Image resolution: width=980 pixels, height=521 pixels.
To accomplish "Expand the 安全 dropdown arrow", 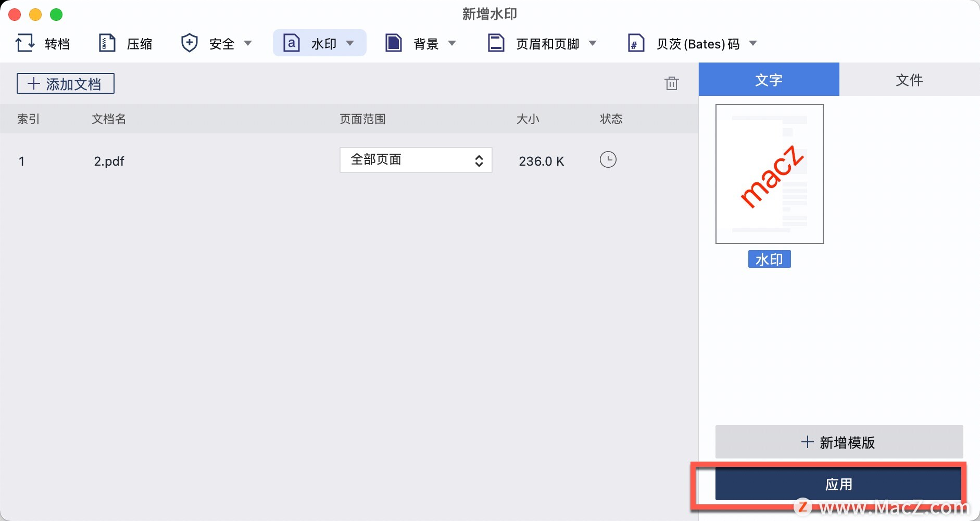I will pyautogui.click(x=248, y=43).
